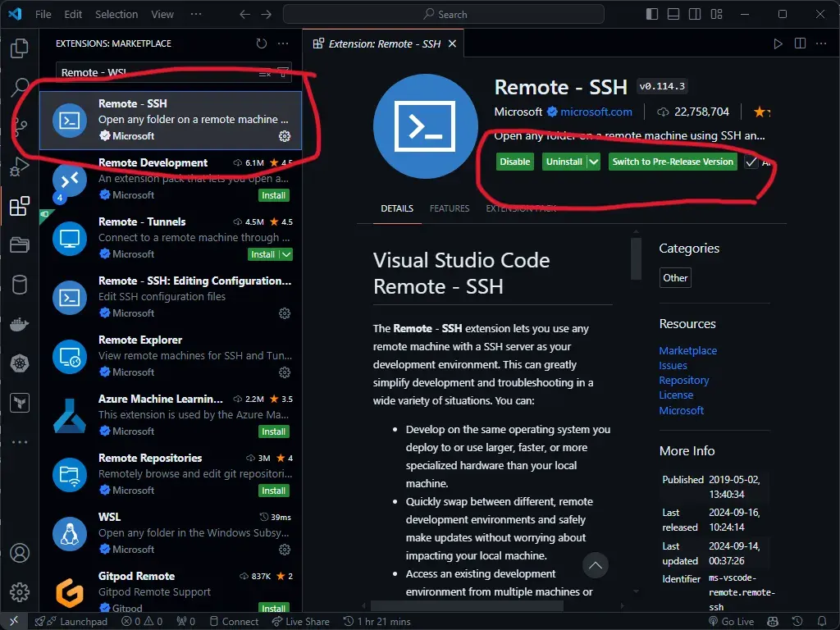
Task: Install the Remote Repositories extension
Action: (274, 491)
